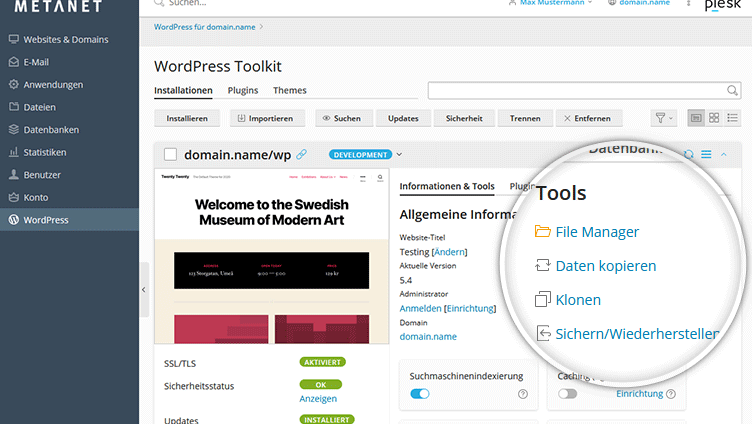The height and width of the screenshot is (424, 752).
Task: Switch to the Themes tab
Action: pyautogui.click(x=290, y=90)
